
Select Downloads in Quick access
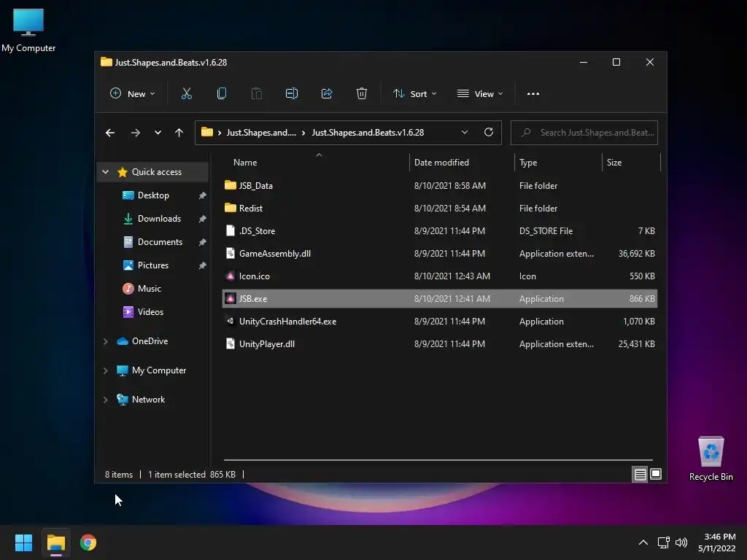point(159,219)
